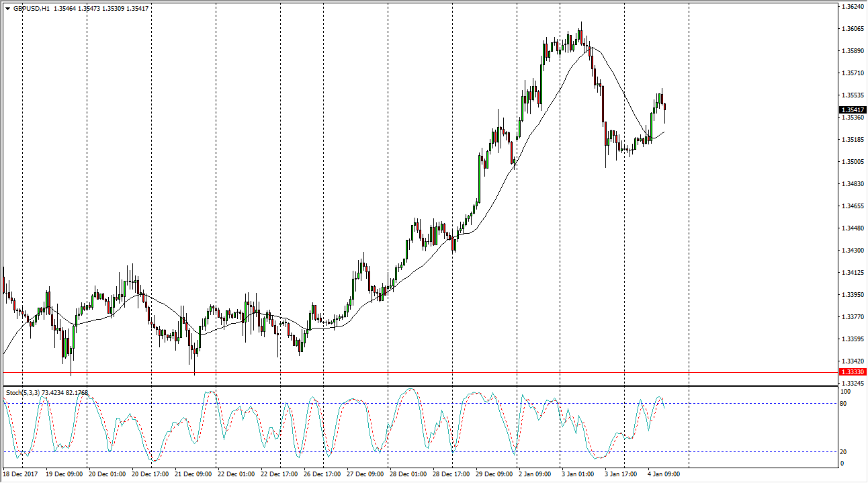Image resolution: width=868 pixels, height=483 pixels.
Task: Click the 1.33770 price on the scale
Action: point(851,317)
